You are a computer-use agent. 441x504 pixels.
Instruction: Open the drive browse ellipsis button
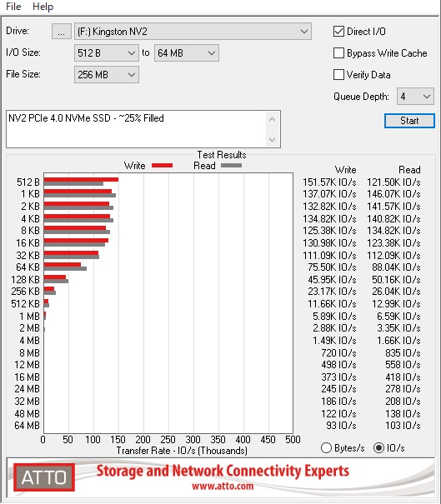62,32
